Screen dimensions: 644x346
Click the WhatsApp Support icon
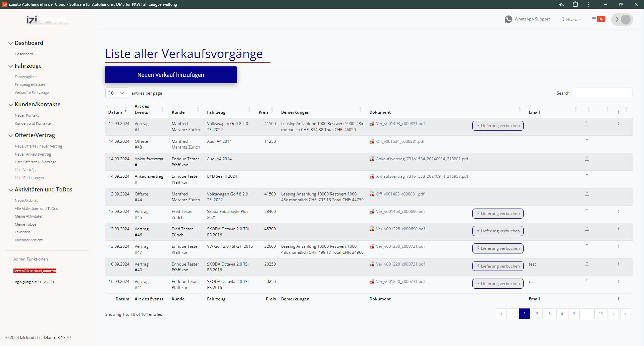point(508,19)
